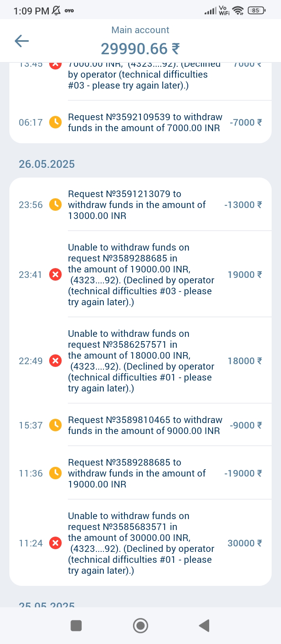
Task: Tap the 26.05.2025 date header
Action: tap(47, 164)
